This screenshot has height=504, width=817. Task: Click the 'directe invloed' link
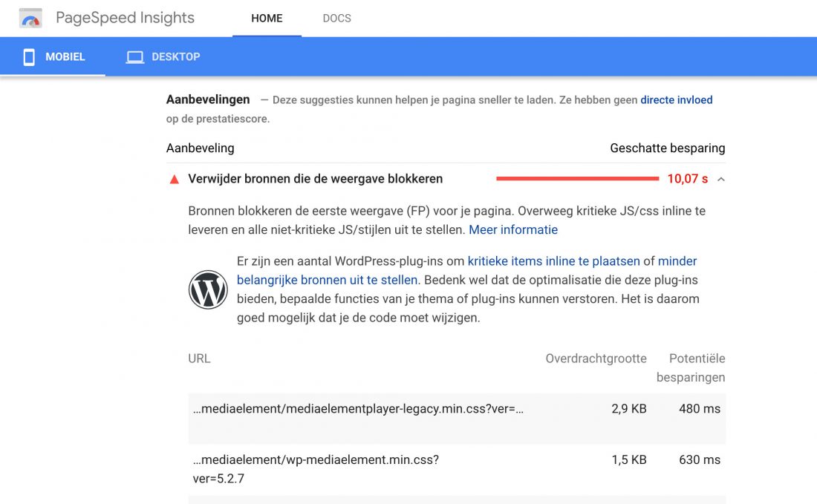pos(676,99)
